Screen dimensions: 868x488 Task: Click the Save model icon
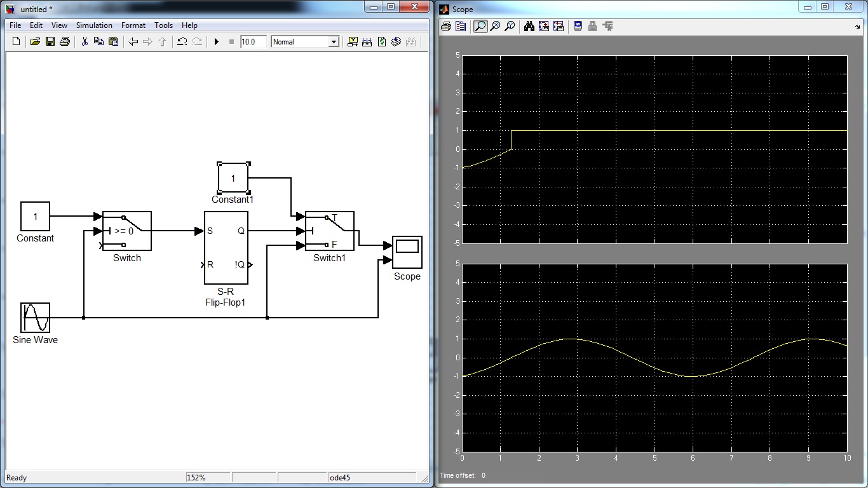click(x=50, y=42)
